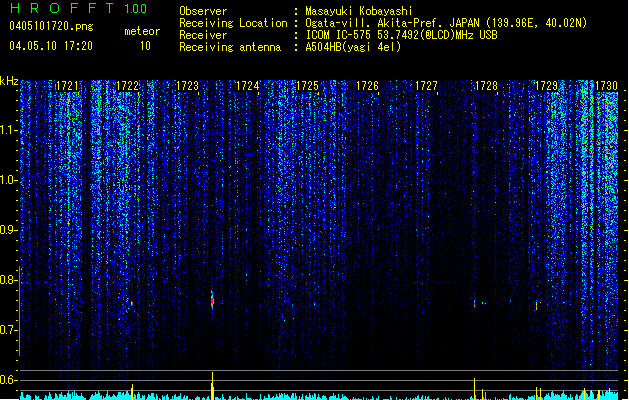629x400 pixels.
Task: Click the 0.6 kHz axis tick label
Action: 8,380
